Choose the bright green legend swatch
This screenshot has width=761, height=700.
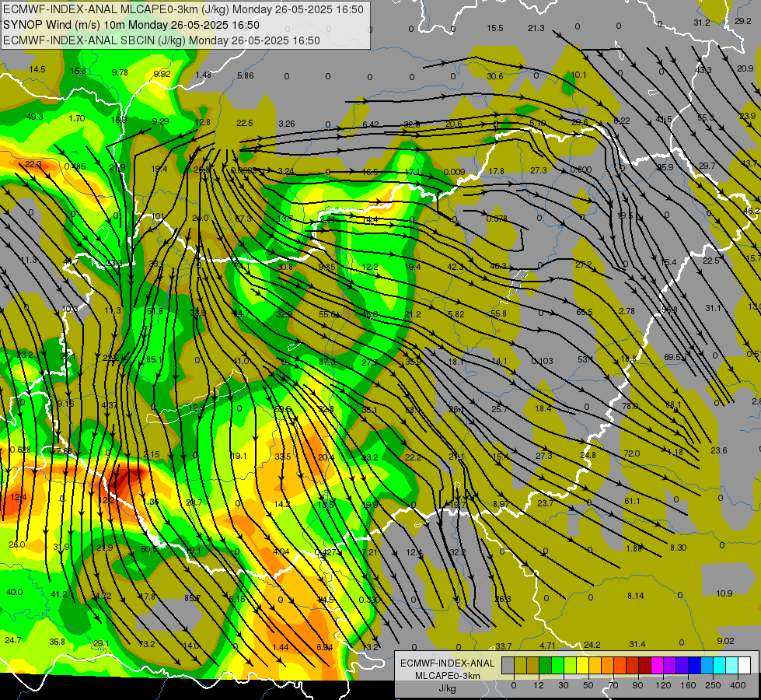[x=557, y=666]
